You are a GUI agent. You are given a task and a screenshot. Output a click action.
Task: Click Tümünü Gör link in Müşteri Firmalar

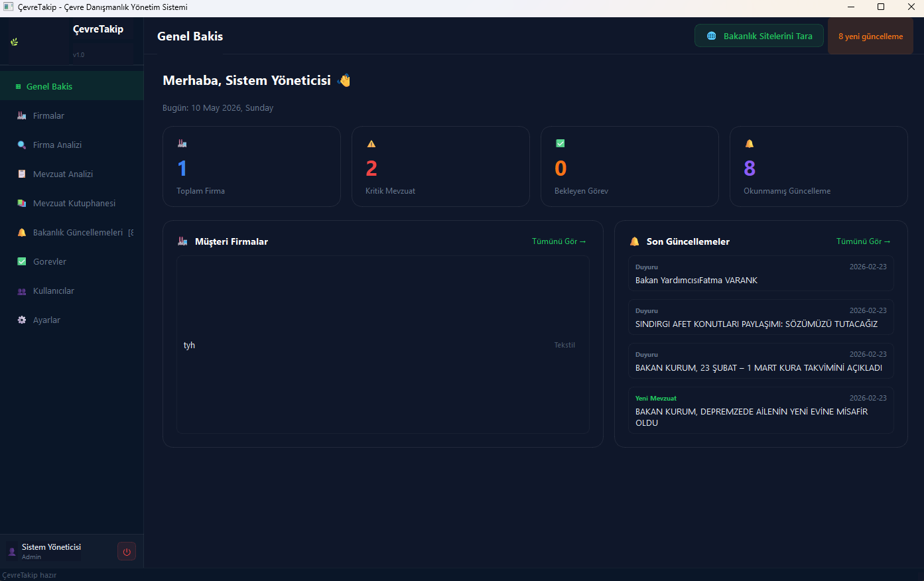point(559,241)
